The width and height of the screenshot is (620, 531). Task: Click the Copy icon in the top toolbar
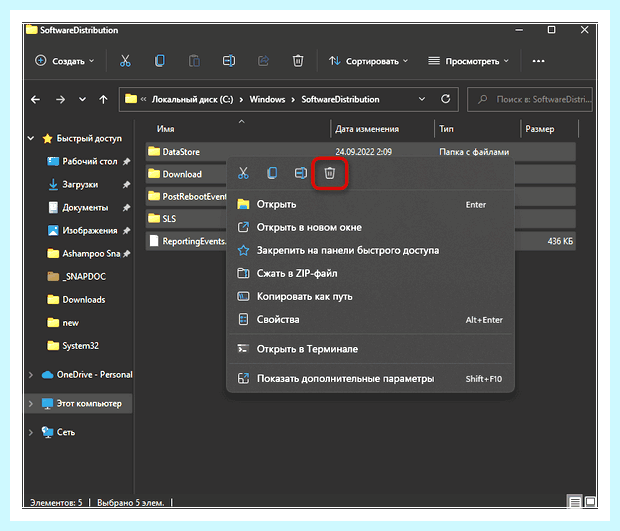[159, 61]
